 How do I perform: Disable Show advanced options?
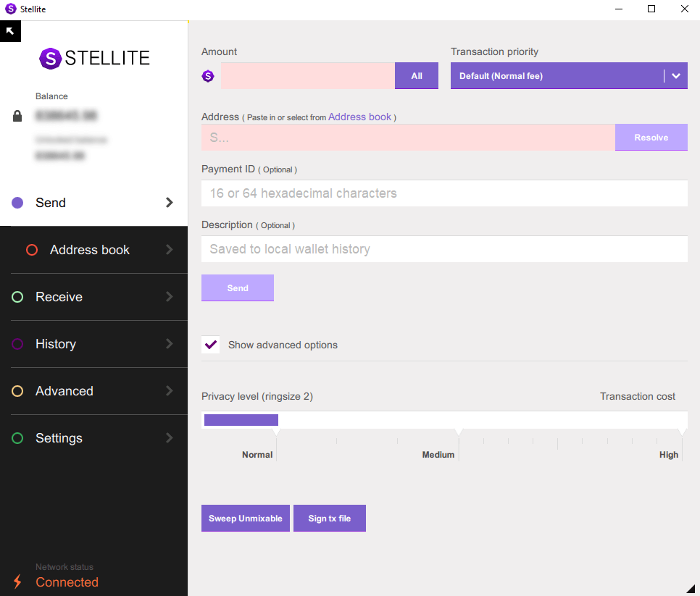210,345
